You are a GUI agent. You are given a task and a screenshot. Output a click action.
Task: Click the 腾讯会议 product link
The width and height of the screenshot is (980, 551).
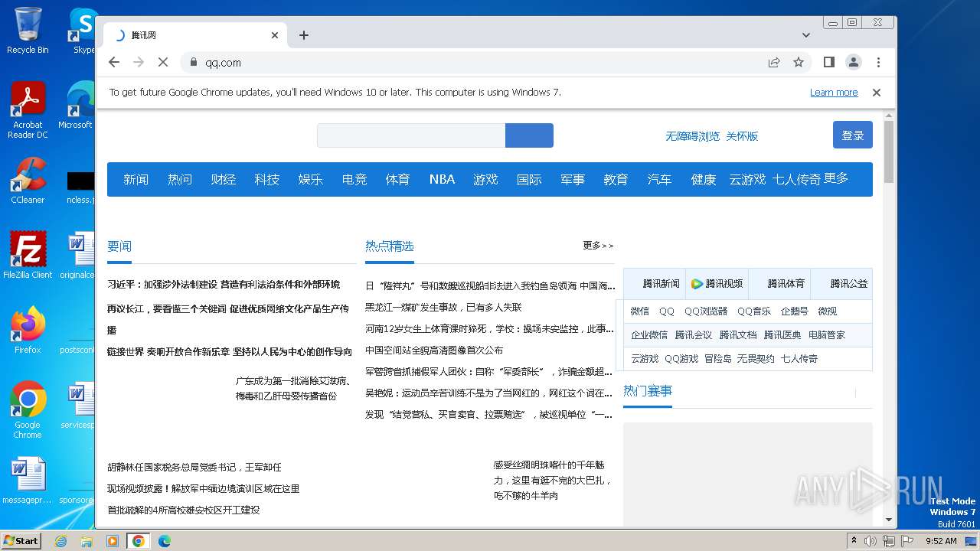(693, 335)
